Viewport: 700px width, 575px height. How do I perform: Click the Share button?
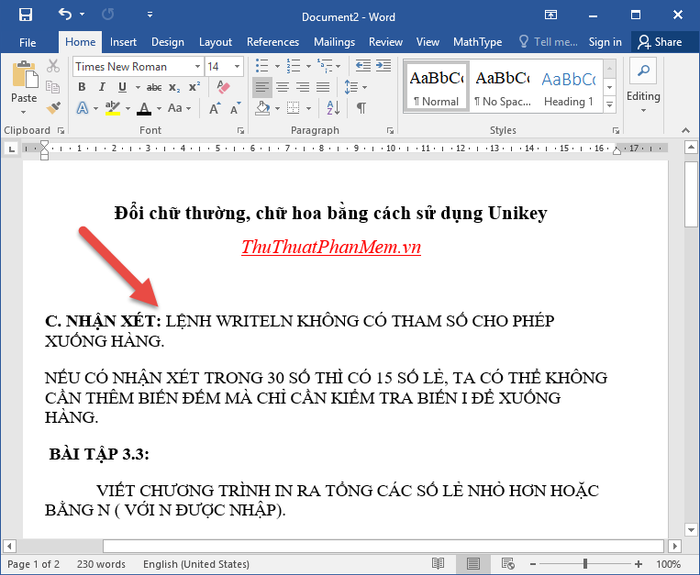coord(660,42)
